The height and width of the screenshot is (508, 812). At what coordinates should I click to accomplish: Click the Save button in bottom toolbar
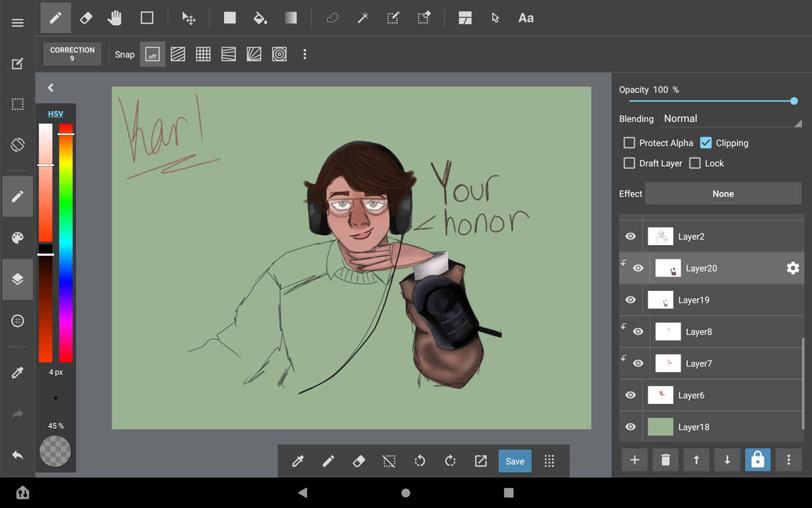[515, 461]
